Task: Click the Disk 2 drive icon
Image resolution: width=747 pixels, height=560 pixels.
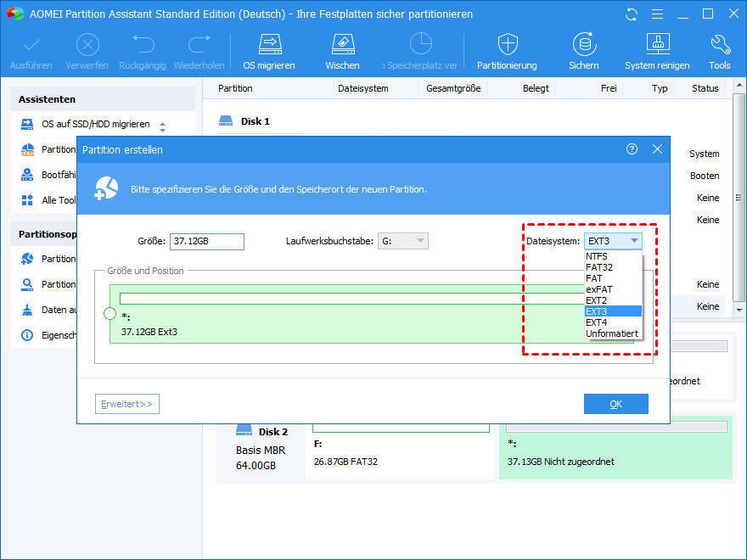Action: pyautogui.click(x=244, y=430)
